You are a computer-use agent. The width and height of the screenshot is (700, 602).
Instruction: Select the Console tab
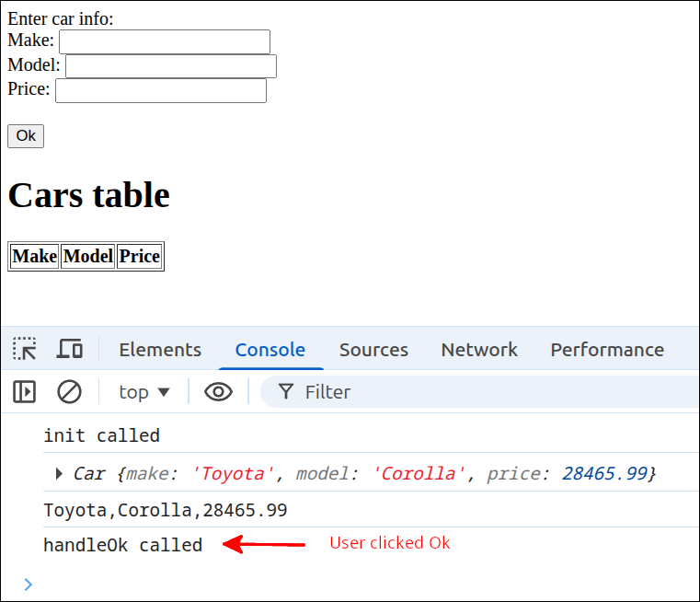tap(270, 350)
